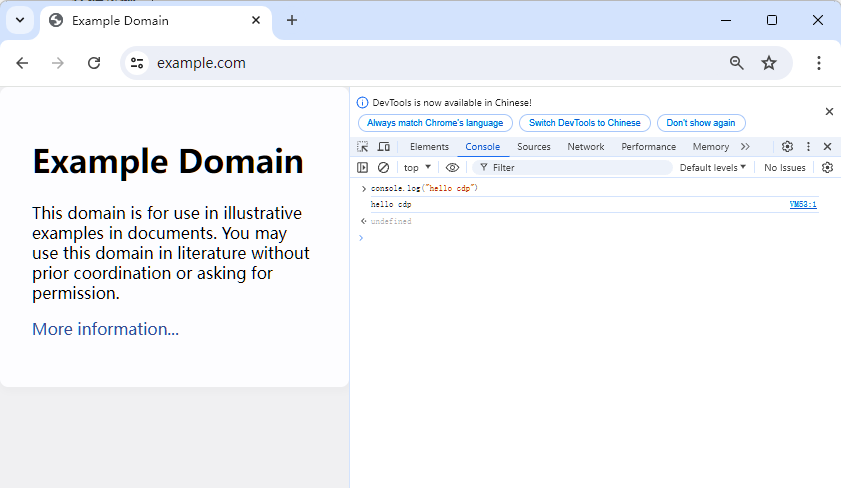841x488 pixels.
Task: Click Don't show again button
Action: (700, 123)
